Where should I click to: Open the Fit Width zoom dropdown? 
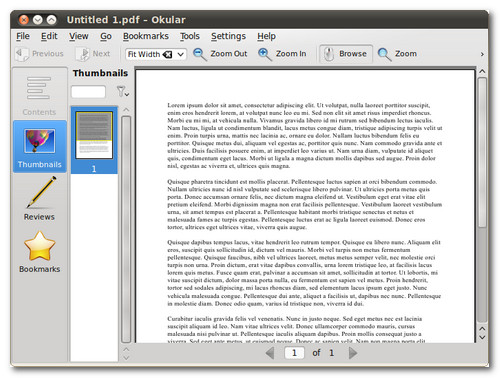click(156, 54)
